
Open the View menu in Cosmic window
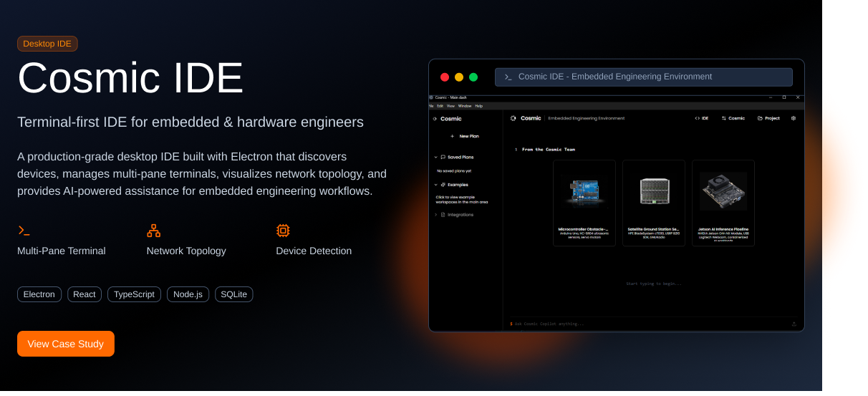[450, 106]
